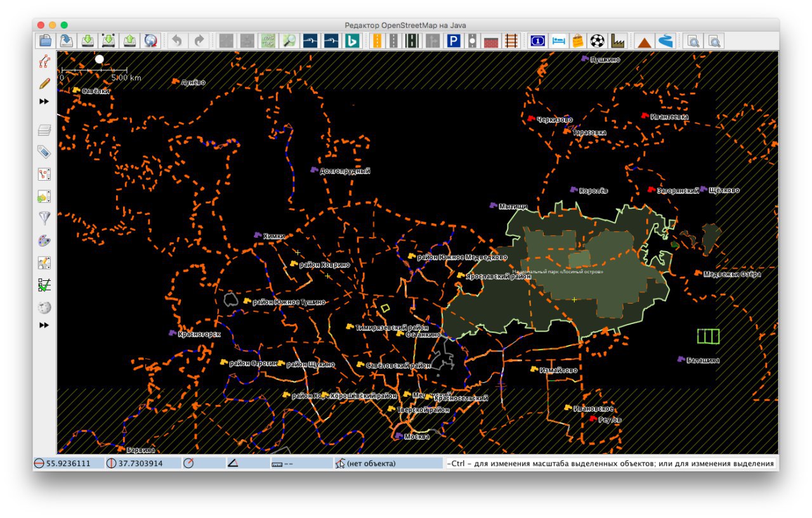This screenshot has width=812, height=518.
Task: Click the Красногорск label on map
Action: point(199,333)
